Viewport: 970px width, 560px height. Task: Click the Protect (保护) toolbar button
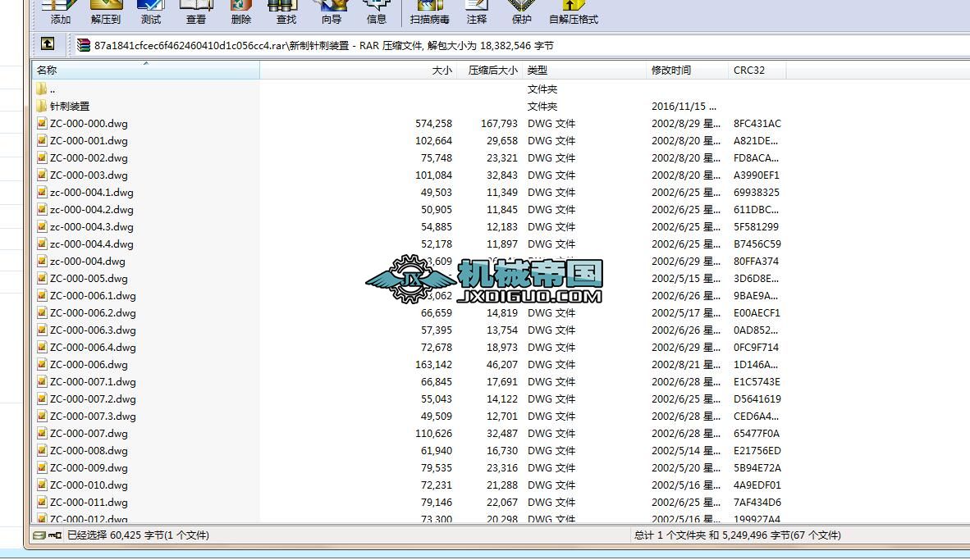tap(521, 13)
